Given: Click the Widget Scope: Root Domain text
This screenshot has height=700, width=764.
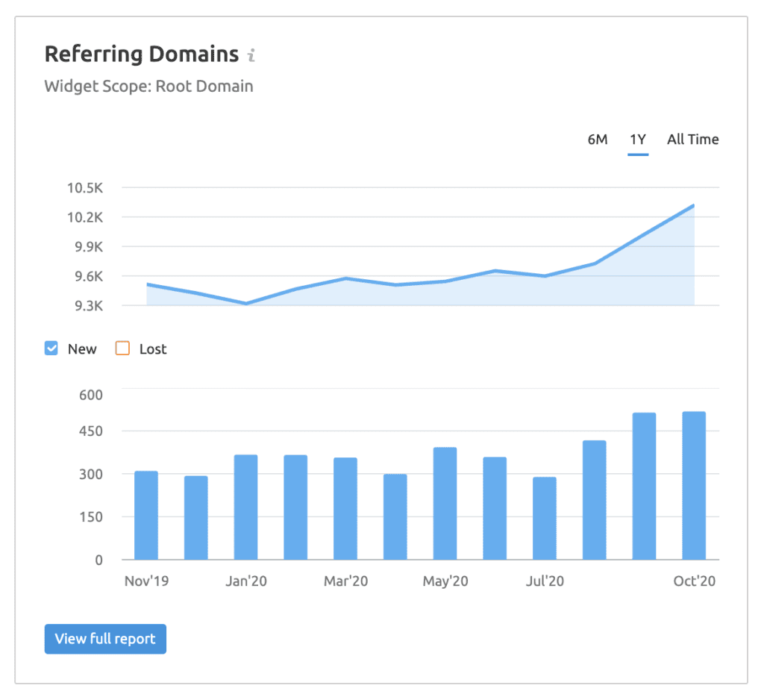Looking at the screenshot, I should (148, 87).
